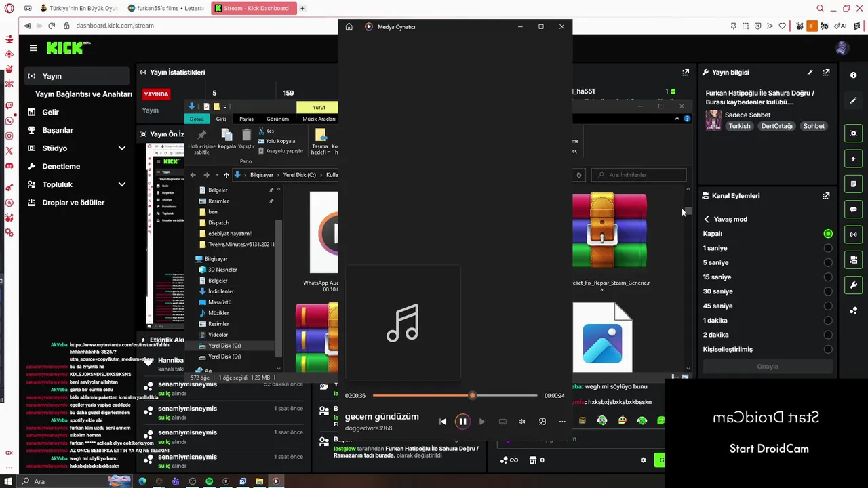This screenshot has width=868, height=488.
Task: Open the Media Player home icon
Action: pyautogui.click(x=349, y=26)
